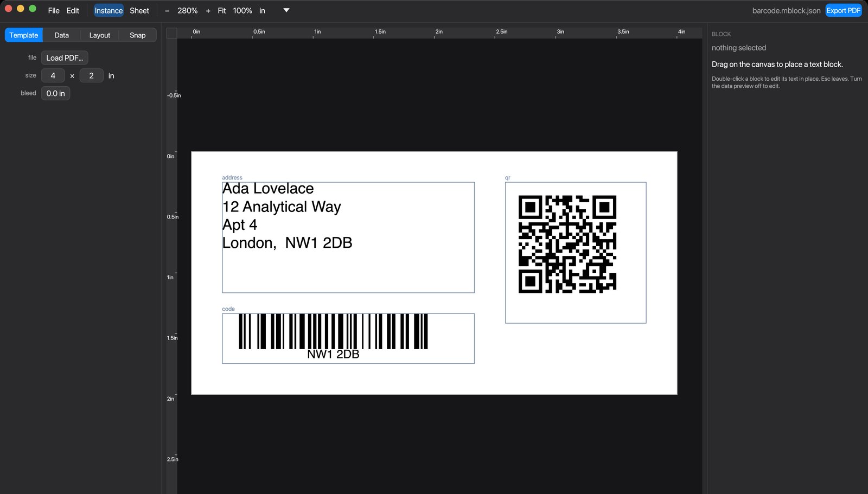Select the Data tab

62,35
